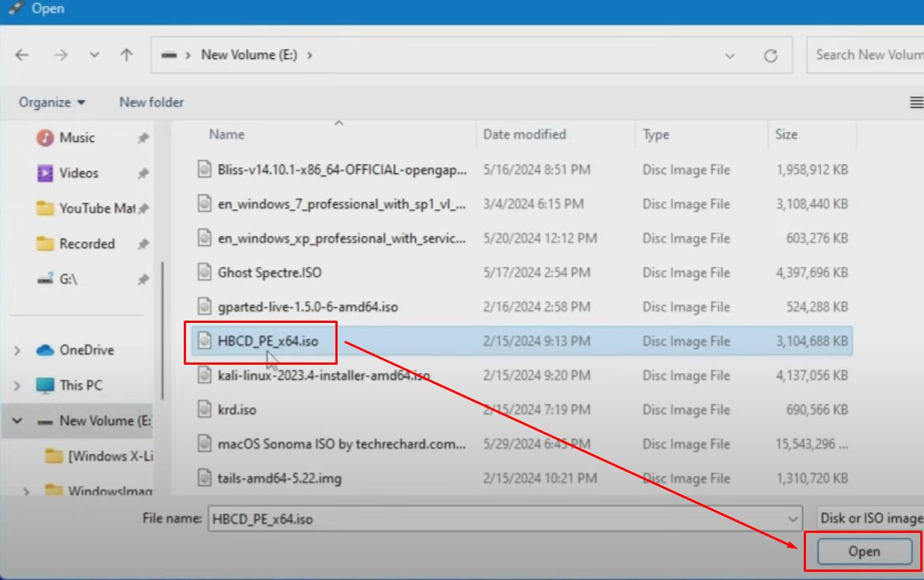Viewport: 924px width, 580px height.
Task: Click the pin icon next to Recorded
Action: (143, 244)
